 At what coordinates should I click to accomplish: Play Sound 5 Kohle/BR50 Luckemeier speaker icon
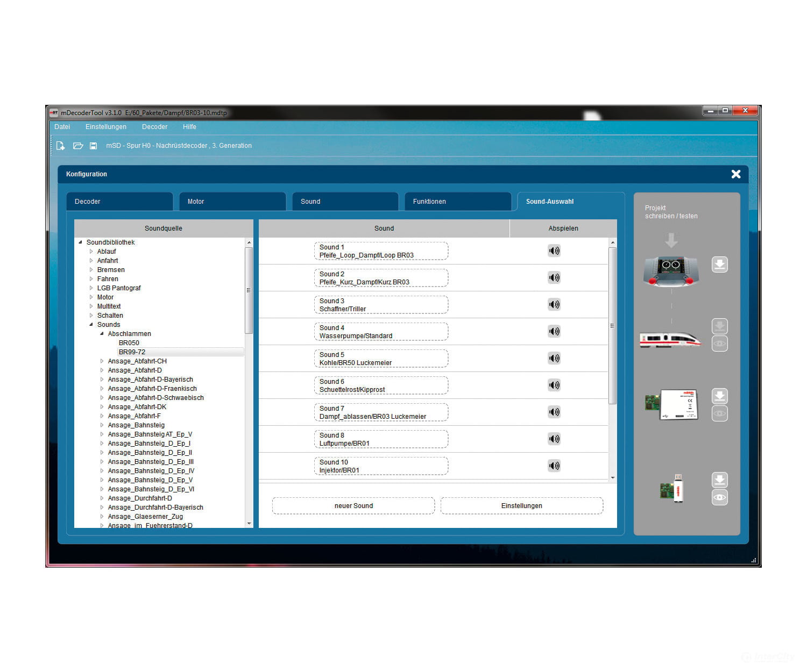554,358
